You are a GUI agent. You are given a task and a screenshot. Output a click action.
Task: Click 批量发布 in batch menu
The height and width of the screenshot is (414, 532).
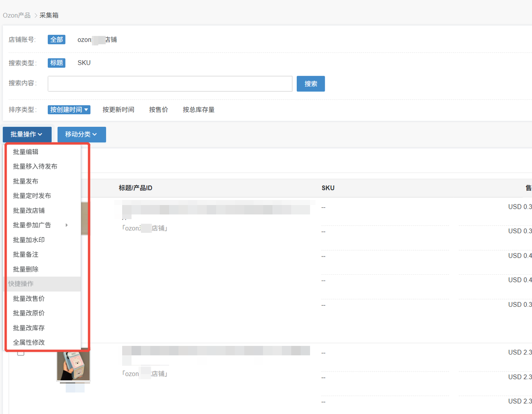coord(26,181)
